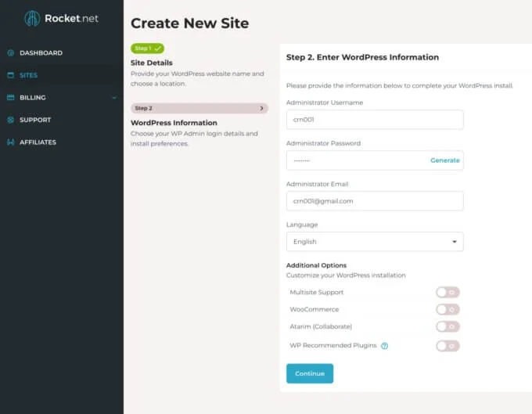This screenshot has width=532, height=414.
Task: Open the Billing menu item
Action: pyautogui.click(x=33, y=98)
